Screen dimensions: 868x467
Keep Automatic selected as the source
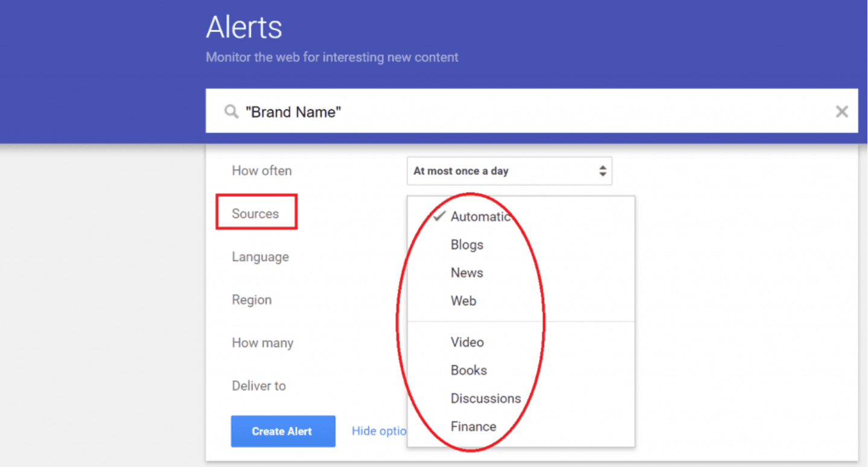click(480, 217)
